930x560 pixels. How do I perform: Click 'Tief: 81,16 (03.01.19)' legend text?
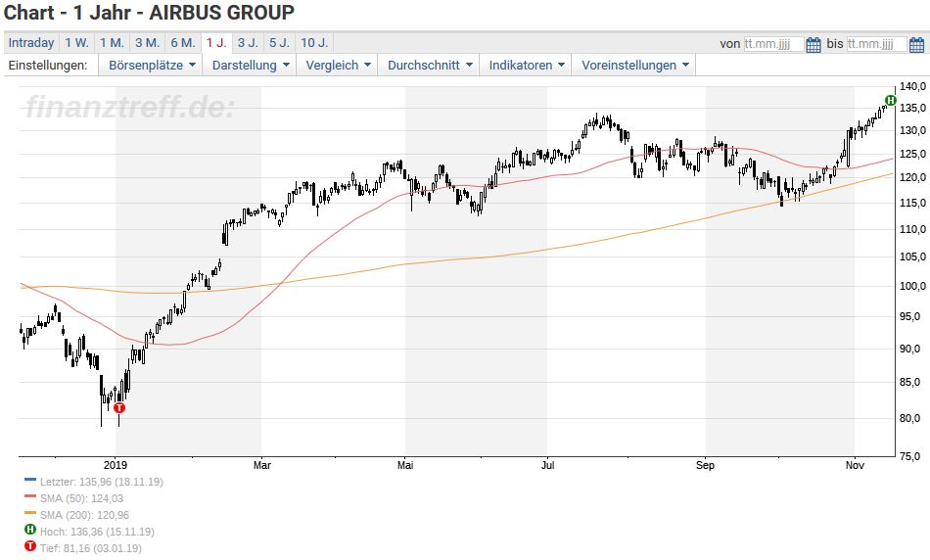91,548
